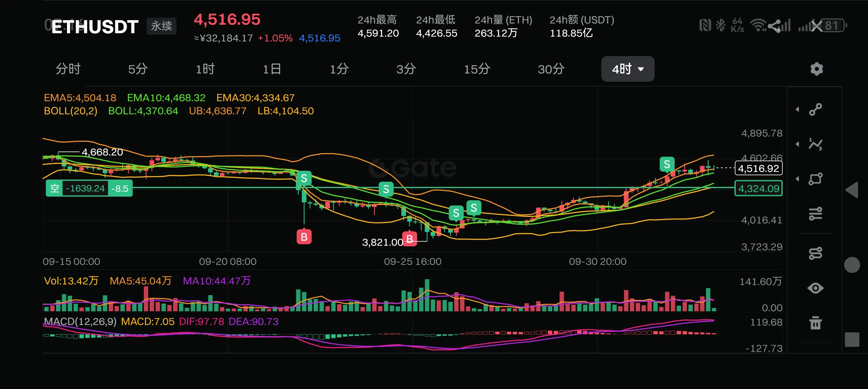Click the share icon in top bar
The height and width of the screenshot is (389, 868).
tap(775, 26)
